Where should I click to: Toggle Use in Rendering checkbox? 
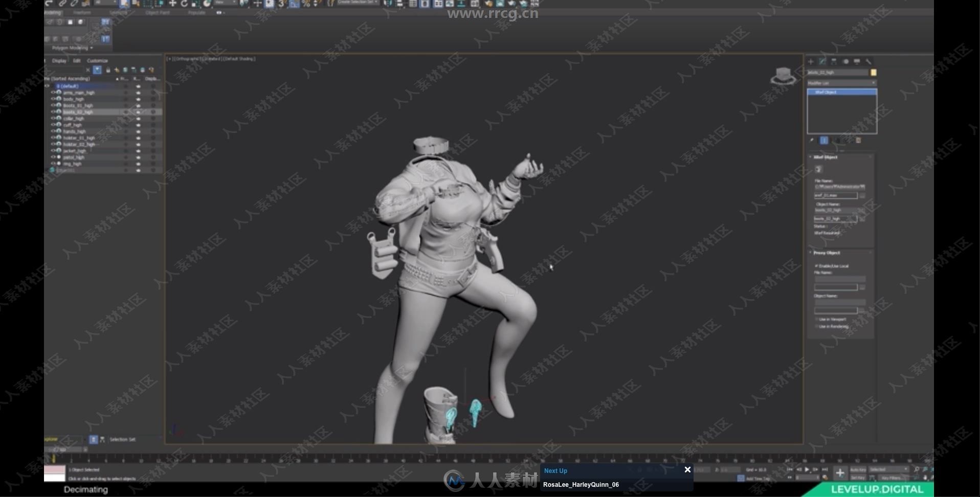(x=816, y=326)
